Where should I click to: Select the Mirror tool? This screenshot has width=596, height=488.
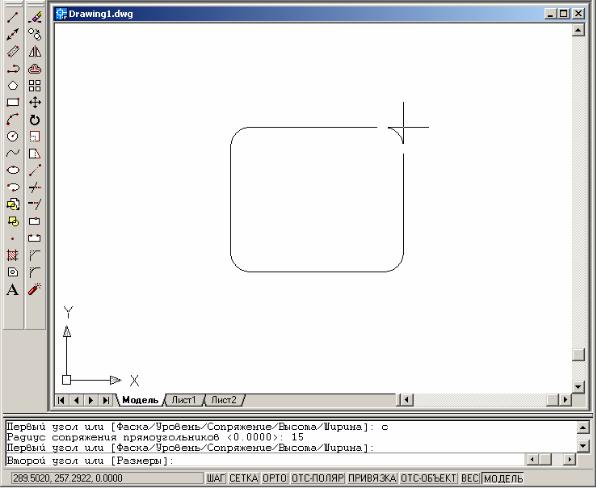35,51
